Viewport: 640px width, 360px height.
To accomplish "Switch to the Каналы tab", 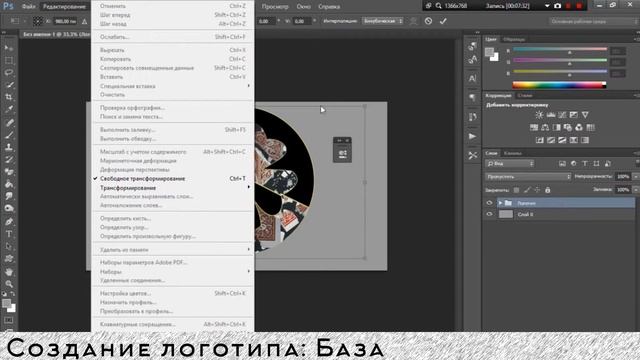I will pyautogui.click(x=513, y=153).
